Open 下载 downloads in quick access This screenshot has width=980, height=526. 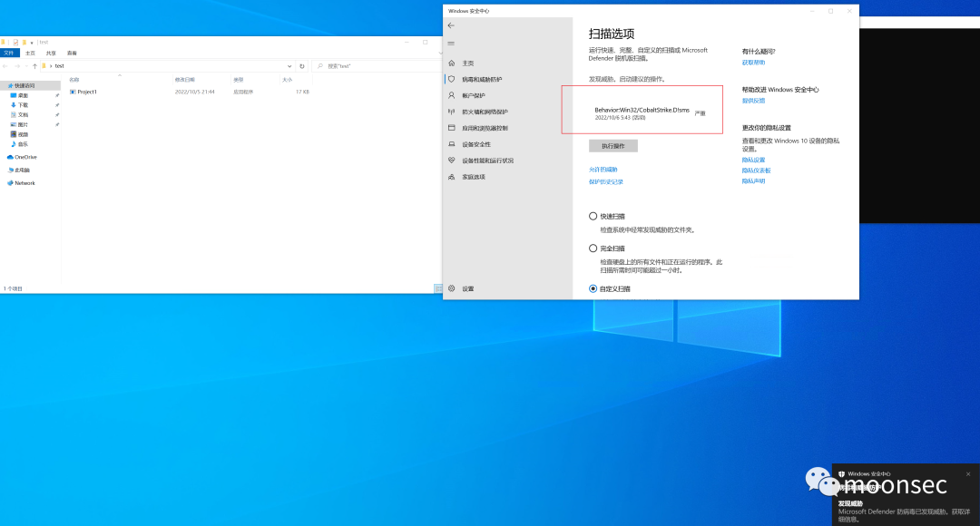[x=23, y=105]
